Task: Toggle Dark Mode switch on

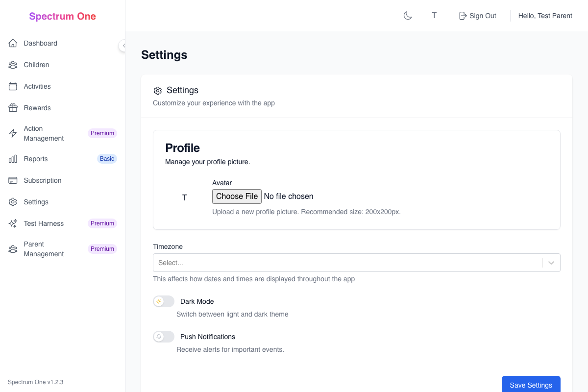Action: [163, 301]
